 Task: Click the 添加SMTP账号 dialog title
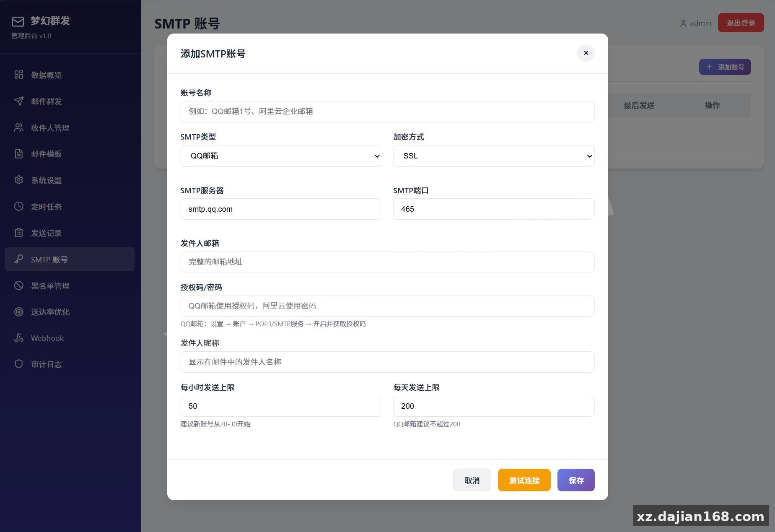(x=213, y=54)
